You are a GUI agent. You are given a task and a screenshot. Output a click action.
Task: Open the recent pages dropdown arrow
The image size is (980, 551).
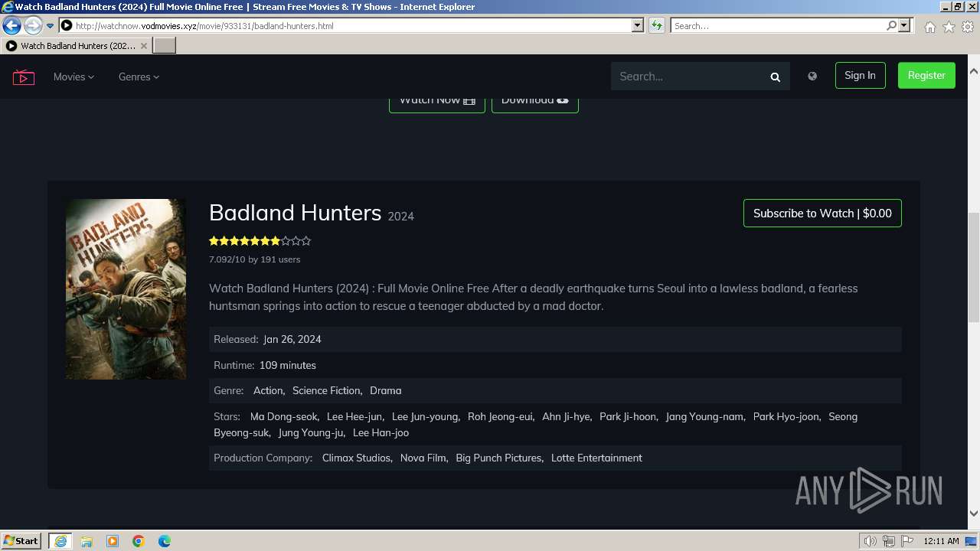click(x=51, y=26)
